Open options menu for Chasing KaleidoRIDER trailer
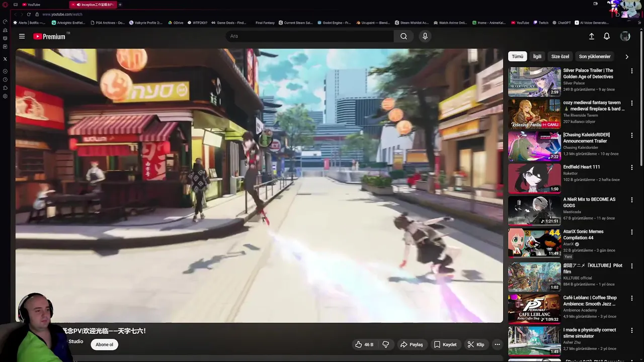Image resolution: width=644 pixels, height=362 pixels. pos(632,135)
